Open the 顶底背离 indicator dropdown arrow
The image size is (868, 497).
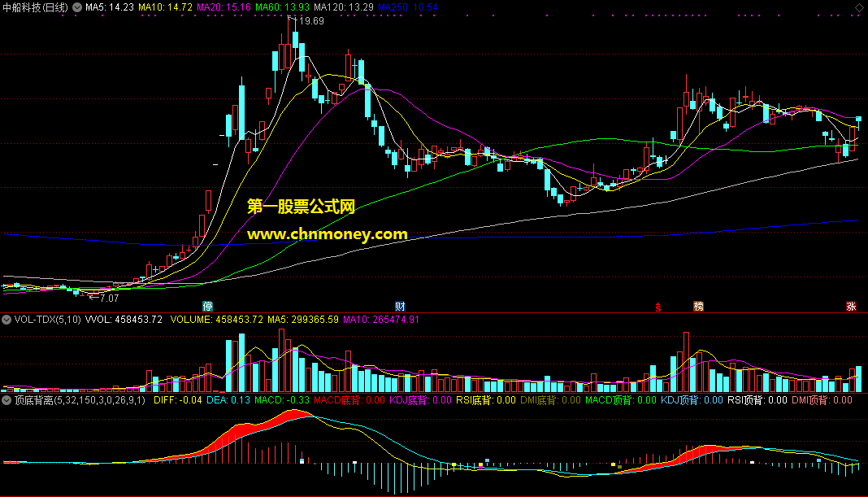7,400
